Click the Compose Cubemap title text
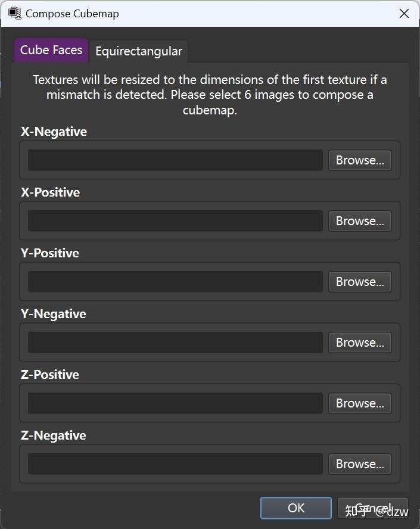Image resolution: width=420 pixels, height=529 pixels. point(72,14)
